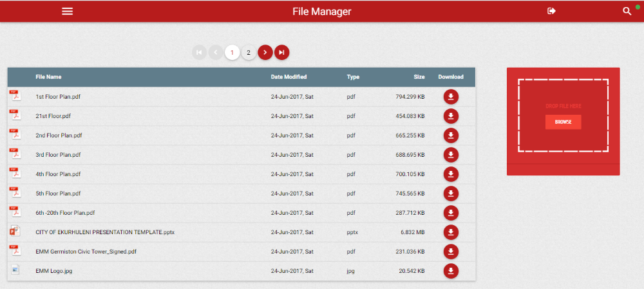Download 21st Floor.pdf
This screenshot has width=644, height=289.
[x=451, y=116]
